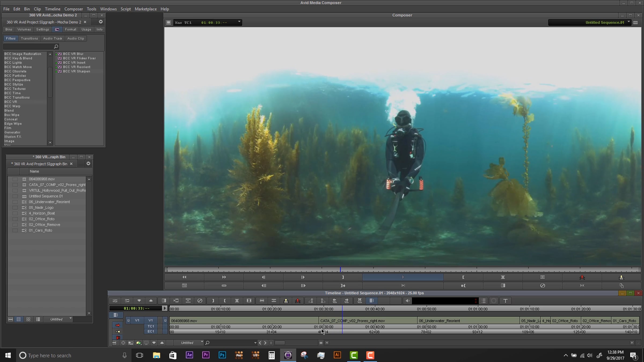
Task: Click the Quick Transition icon in timeline toolbar
Action: [164, 301]
